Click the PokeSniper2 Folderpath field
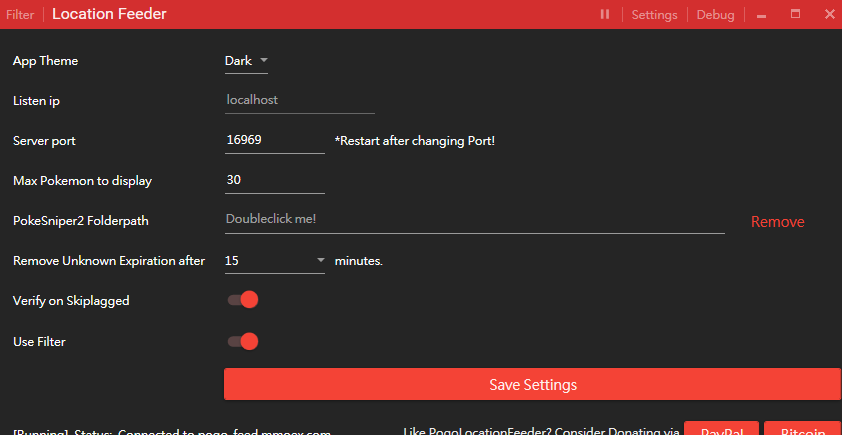 474,219
